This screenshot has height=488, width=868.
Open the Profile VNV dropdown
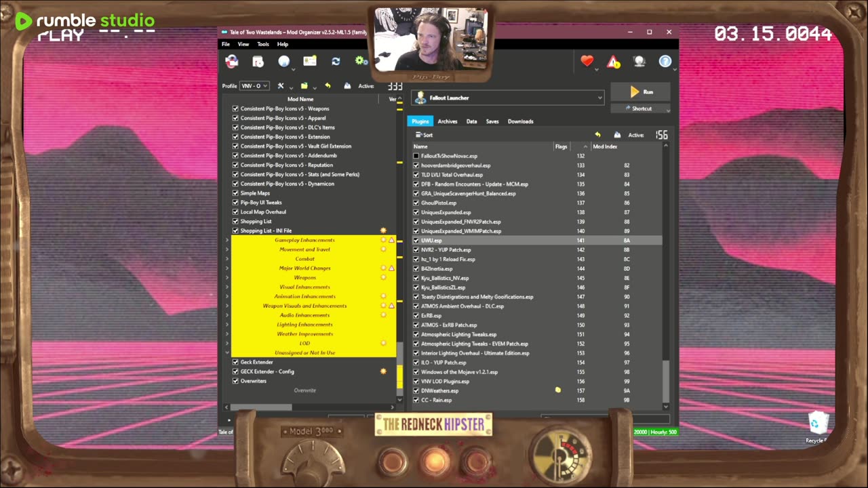(x=255, y=86)
